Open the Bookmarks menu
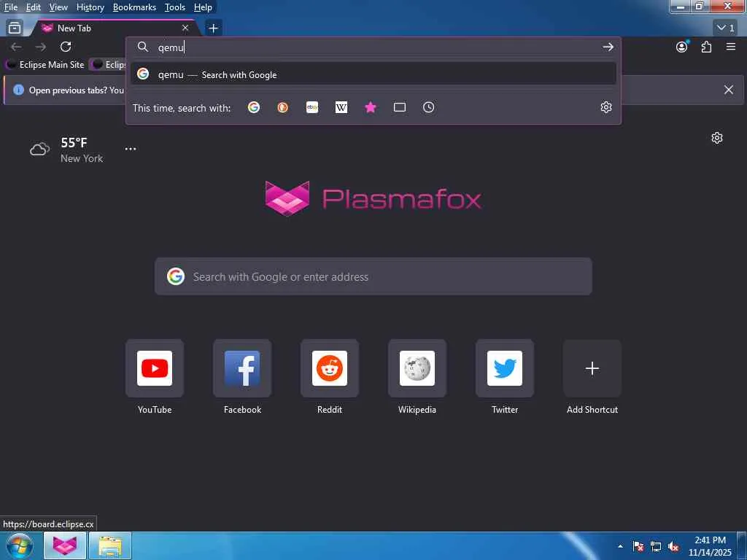Viewport: 747px width, 560px height. 134,7
